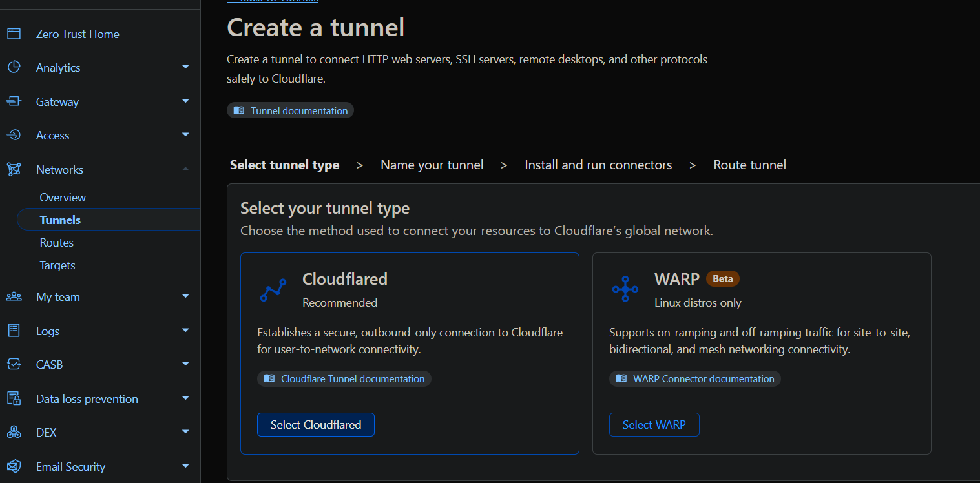This screenshot has width=980, height=483.
Task: Expand the Access menu arrow
Action: tap(185, 135)
